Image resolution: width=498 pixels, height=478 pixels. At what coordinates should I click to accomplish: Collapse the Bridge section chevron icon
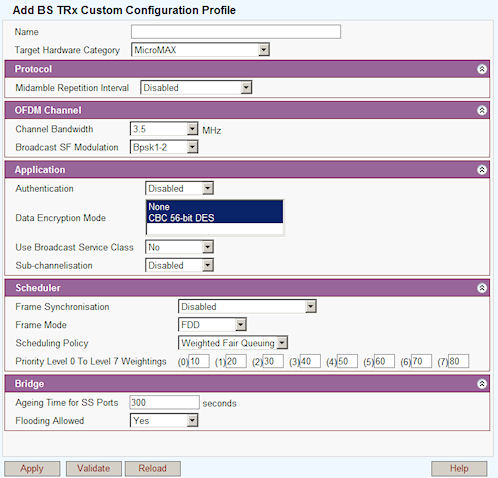[482, 384]
